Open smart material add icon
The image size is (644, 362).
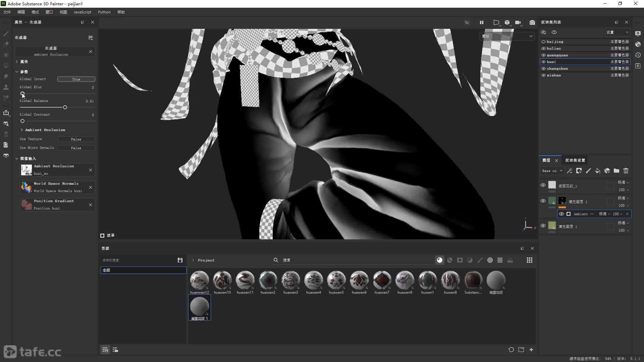tap(607, 171)
